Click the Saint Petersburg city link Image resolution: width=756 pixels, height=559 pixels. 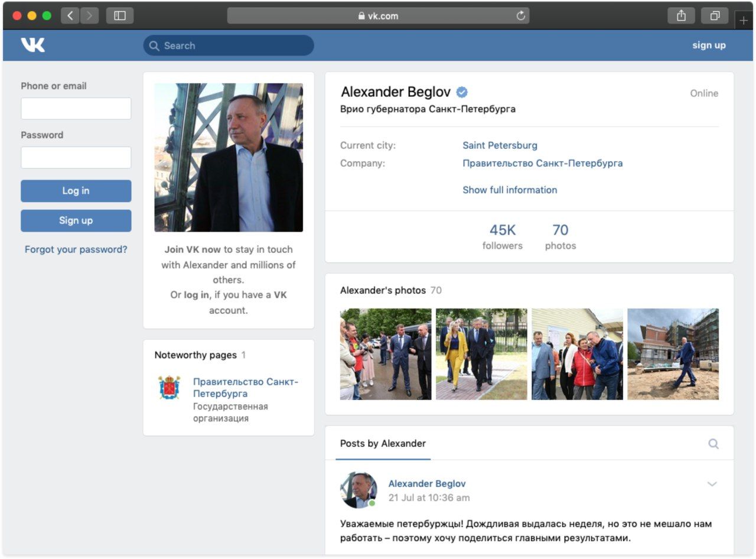500,145
